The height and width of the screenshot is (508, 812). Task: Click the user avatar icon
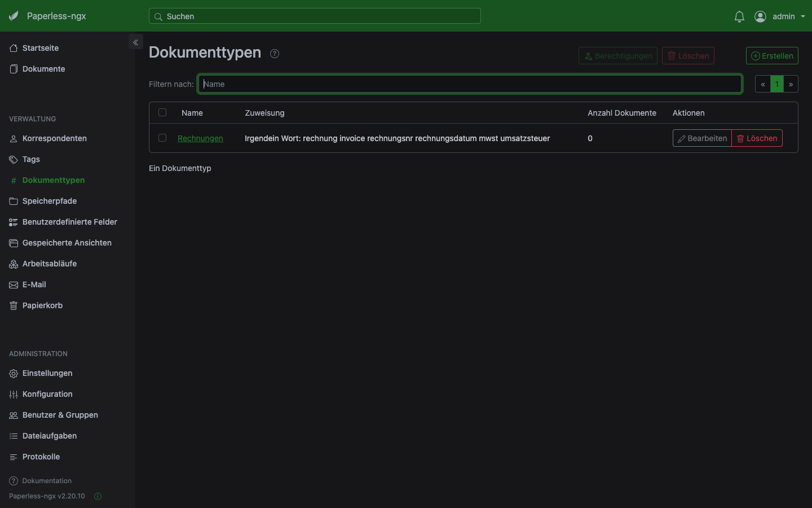(x=760, y=16)
